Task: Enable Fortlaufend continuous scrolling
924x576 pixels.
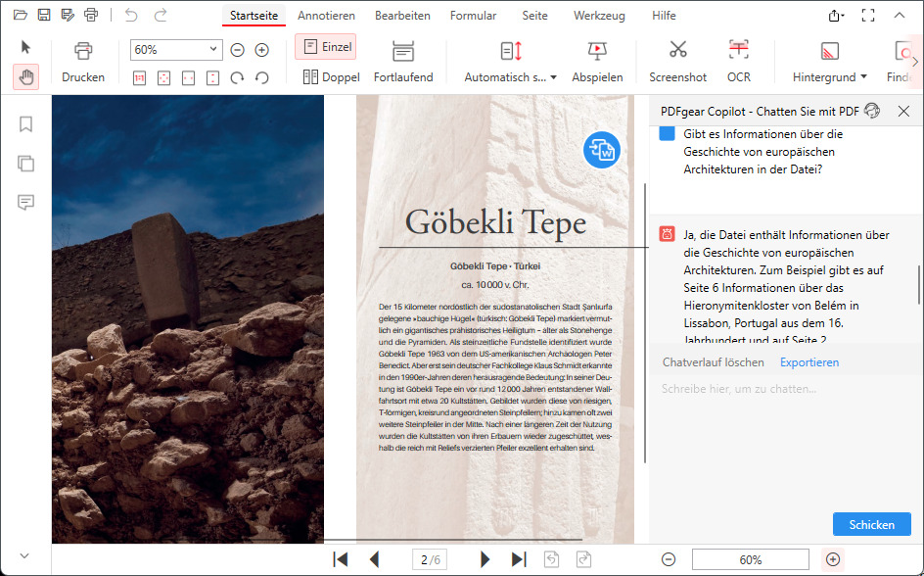Action: [x=403, y=62]
